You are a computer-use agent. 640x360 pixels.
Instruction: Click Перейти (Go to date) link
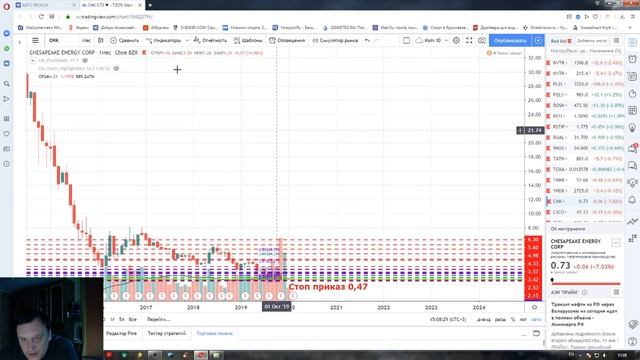(159, 320)
